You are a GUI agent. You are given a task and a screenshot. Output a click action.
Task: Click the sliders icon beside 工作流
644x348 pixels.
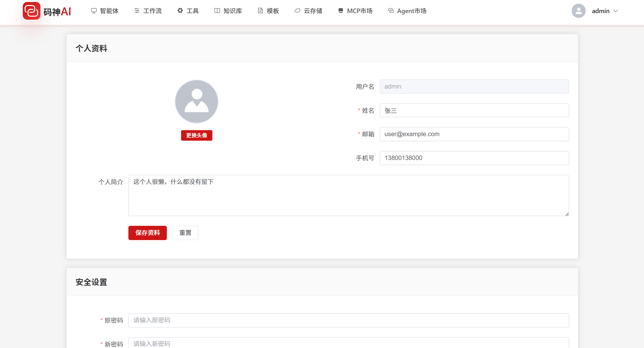click(x=137, y=11)
